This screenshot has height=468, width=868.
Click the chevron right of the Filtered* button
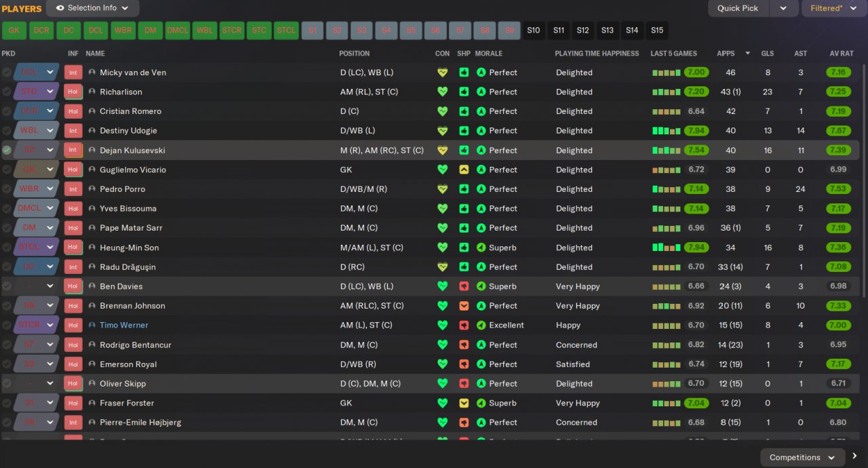[855, 8]
